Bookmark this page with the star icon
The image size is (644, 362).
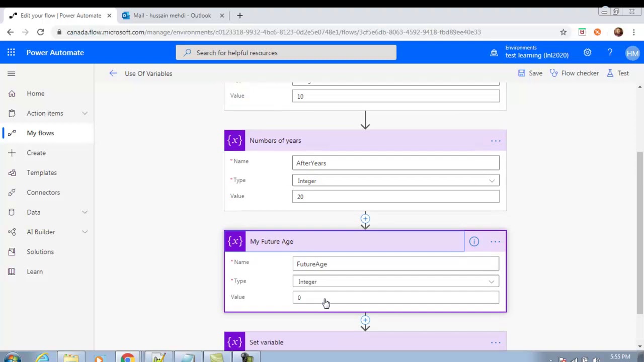(563, 32)
